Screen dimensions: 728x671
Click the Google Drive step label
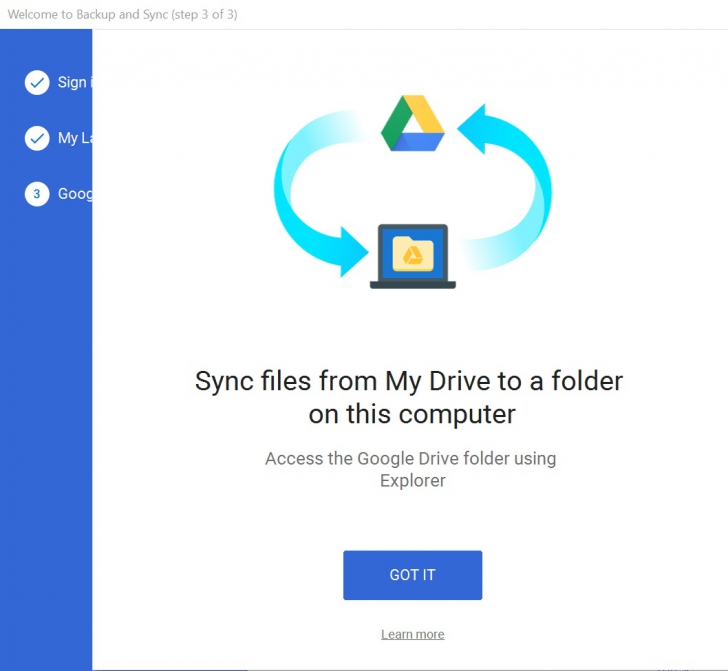75,194
